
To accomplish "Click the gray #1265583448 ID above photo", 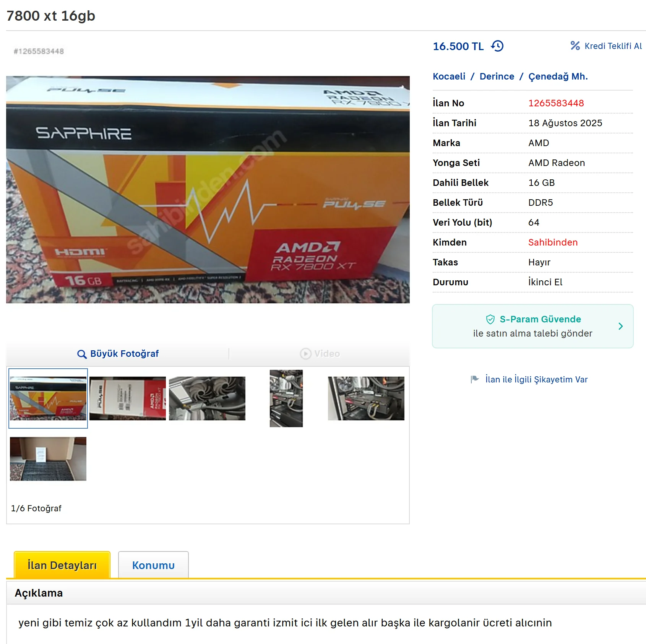I will pos(39,51).
